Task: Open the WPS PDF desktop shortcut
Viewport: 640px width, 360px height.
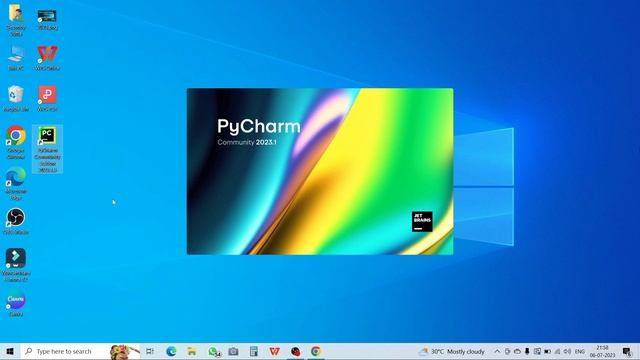Action: pyautogui.click(x=47, y=98)
